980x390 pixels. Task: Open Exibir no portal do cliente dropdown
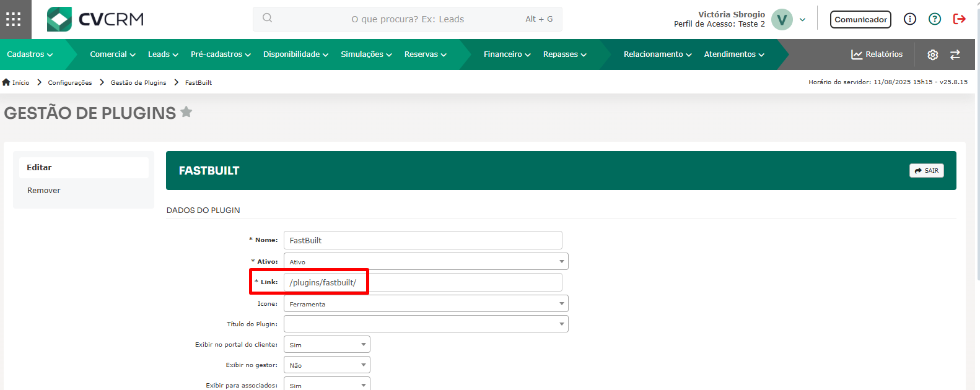click(326, 344)
